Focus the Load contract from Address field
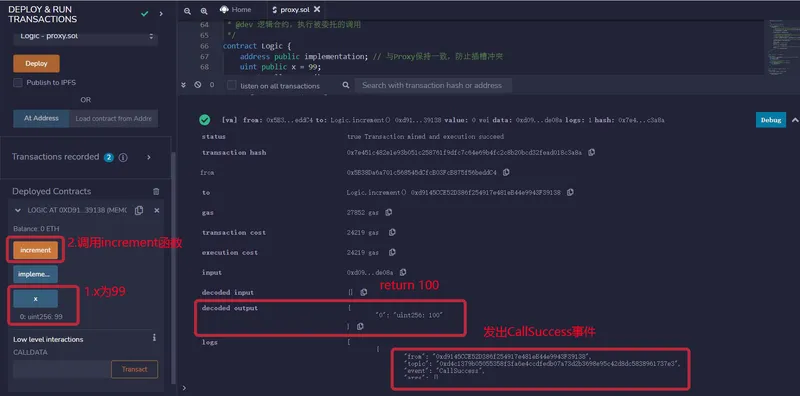 point(113,118)
